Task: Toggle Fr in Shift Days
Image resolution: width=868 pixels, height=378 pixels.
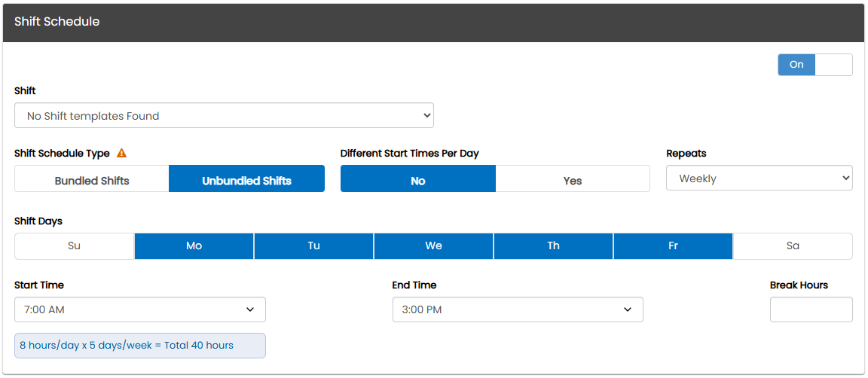Action: [673, 246]
